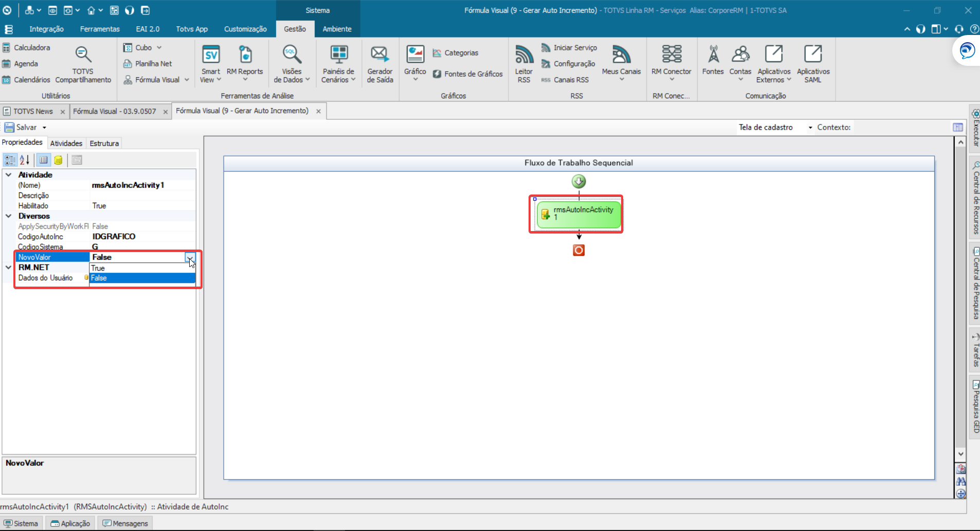This screenshot has height=531, width=980.
Task: Select True in the NovoValor dropdown list
Action: coord(142,268)
